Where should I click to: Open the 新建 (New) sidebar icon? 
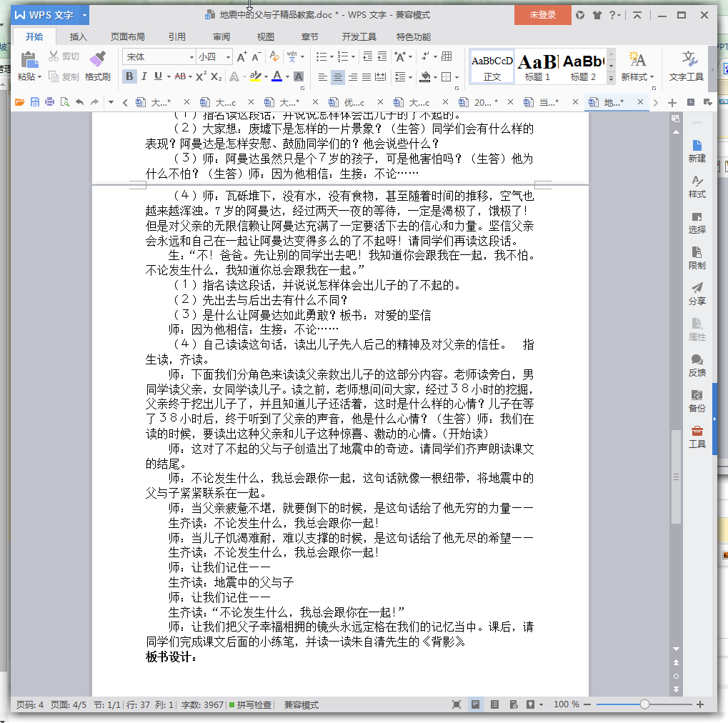pyautogui.click(x=697, y=151)
